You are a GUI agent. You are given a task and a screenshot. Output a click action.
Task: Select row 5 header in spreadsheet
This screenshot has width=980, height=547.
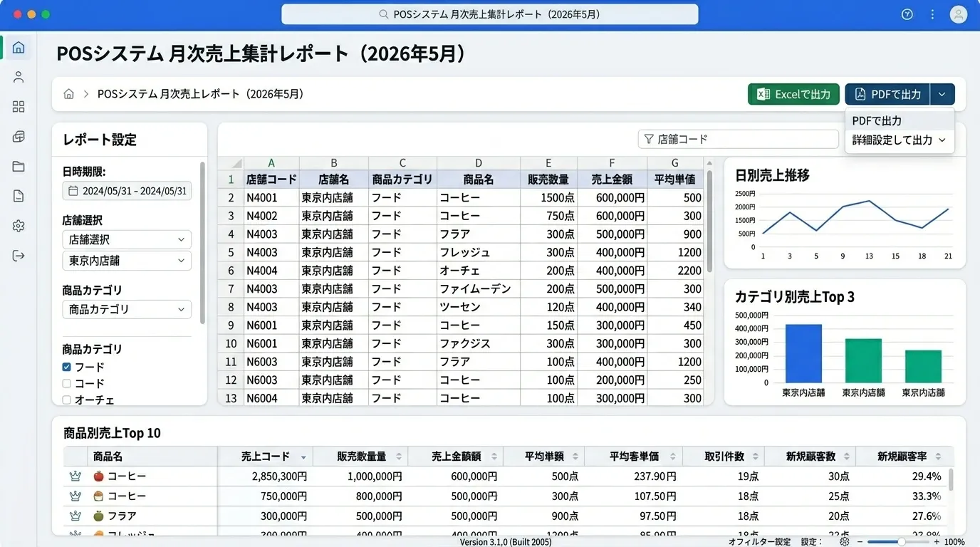click(x=231, y=252)
